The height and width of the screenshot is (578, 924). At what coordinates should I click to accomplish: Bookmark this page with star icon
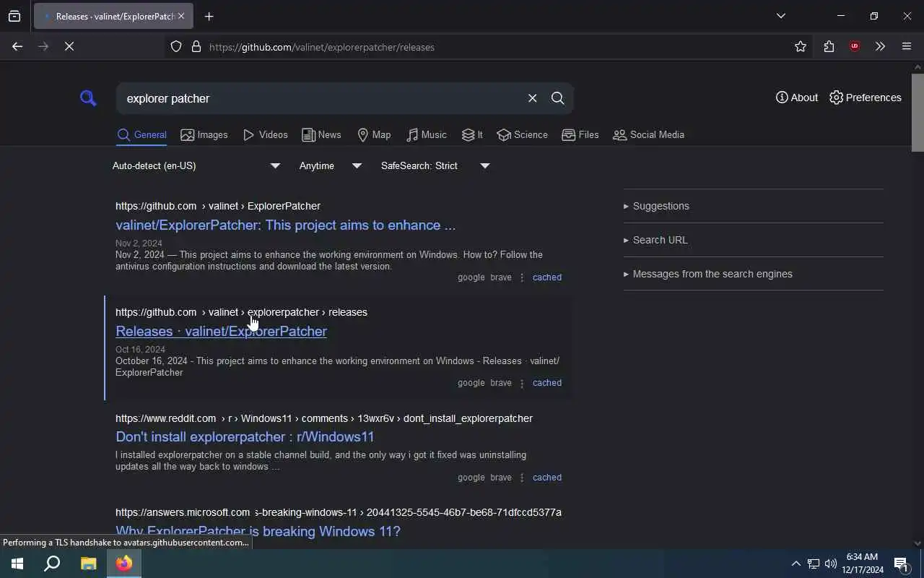801,47
